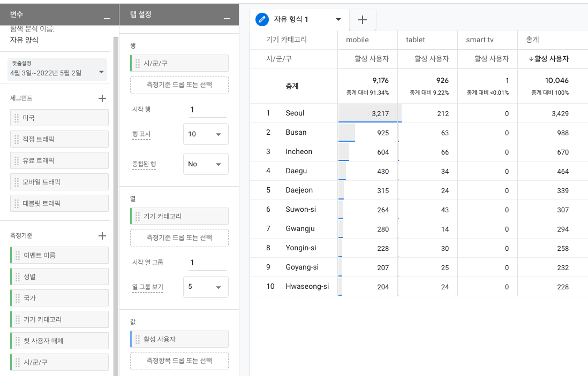588x376 pixels.
Task: Open the 자유 형식 1 tab dropdown arrow
Action: (x=338, y=19)
